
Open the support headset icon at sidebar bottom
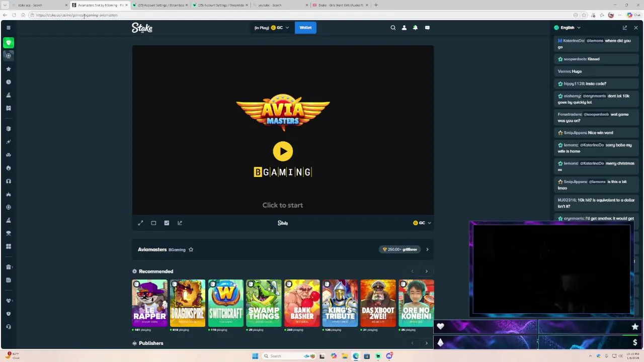[x=9, y=327]
